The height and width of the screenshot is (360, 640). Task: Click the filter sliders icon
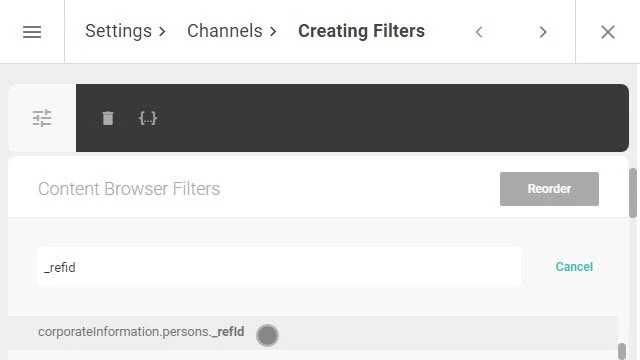(x=42, y=118)
